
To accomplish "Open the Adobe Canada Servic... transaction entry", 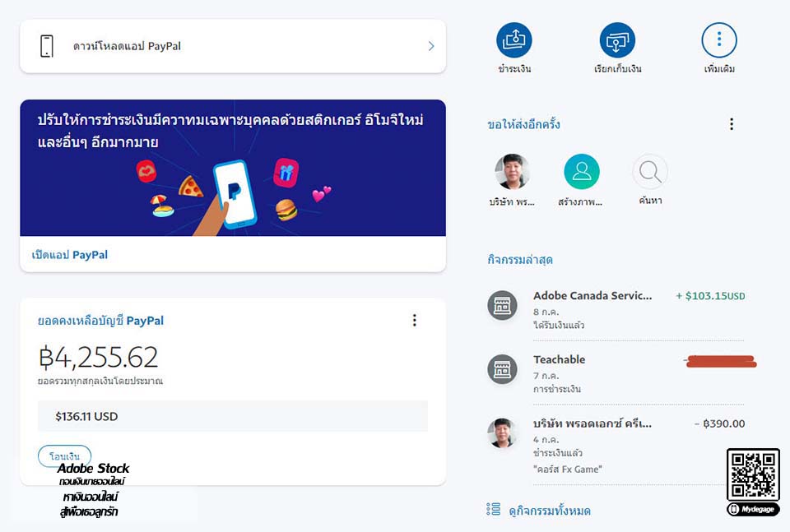I will coord(616,309).
